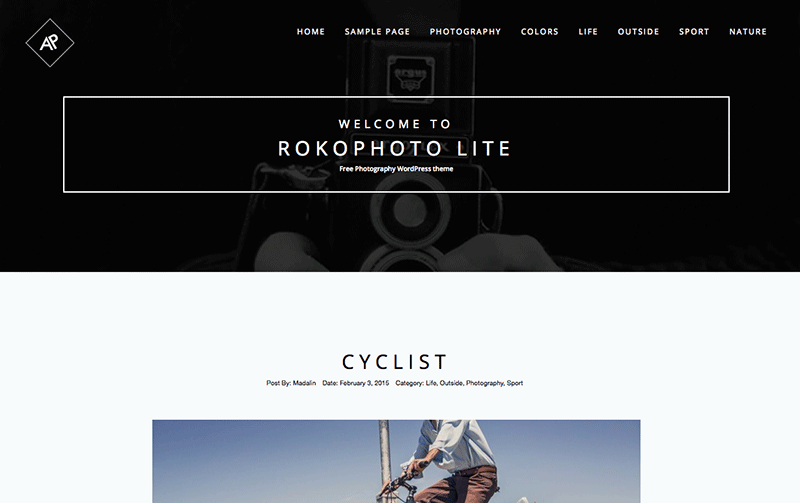800x503 pixels.
Task: Click the Welcome To heading text
Action: 395,124
